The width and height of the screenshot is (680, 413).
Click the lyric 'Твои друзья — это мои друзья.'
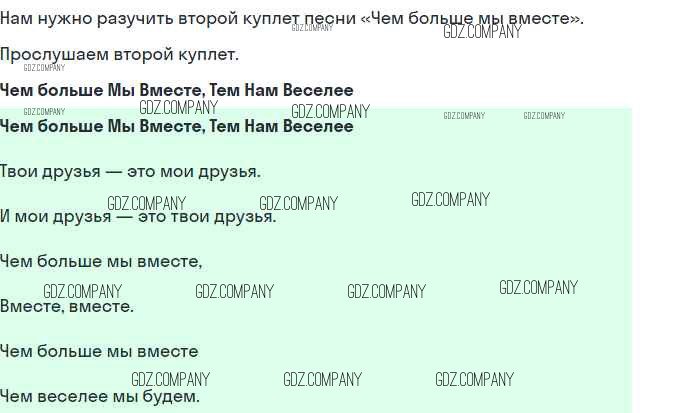[x=130, y=171]
